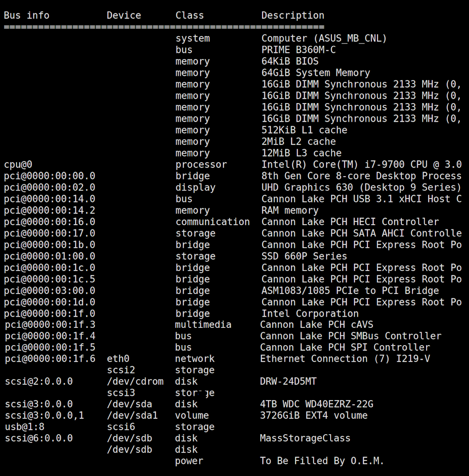Click the usb@1:8 bus info entry

[x=25, y=427]
